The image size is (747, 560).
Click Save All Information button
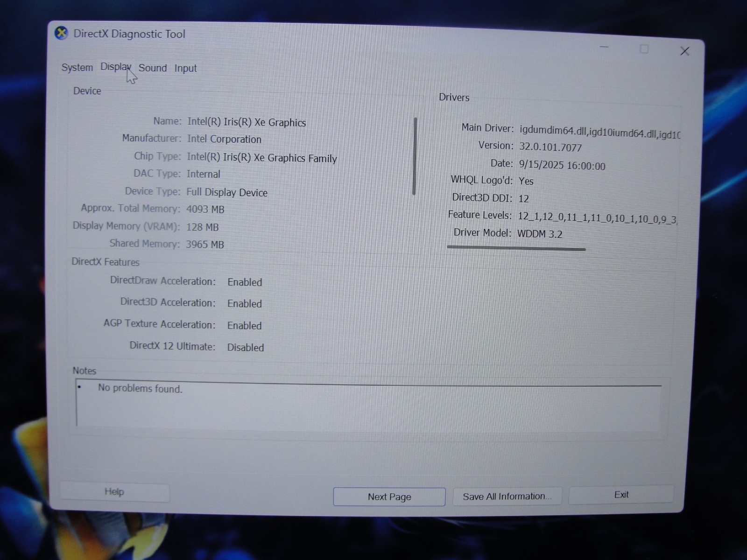507,497
